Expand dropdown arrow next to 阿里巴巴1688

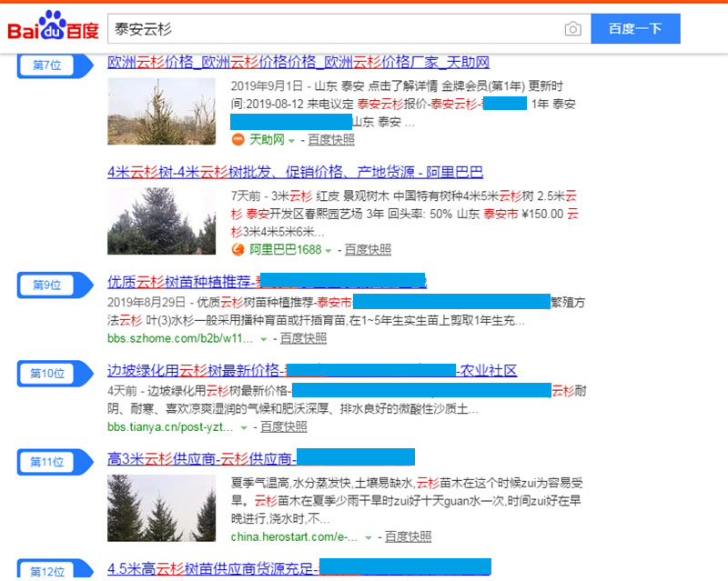(328, 251)
